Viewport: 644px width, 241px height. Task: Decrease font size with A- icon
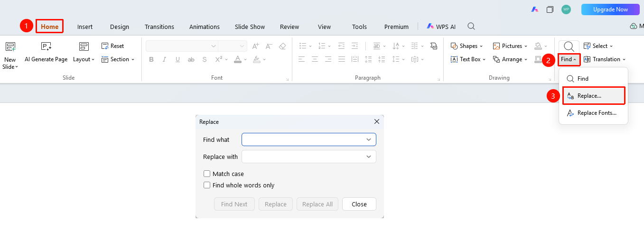coord(269,46)
